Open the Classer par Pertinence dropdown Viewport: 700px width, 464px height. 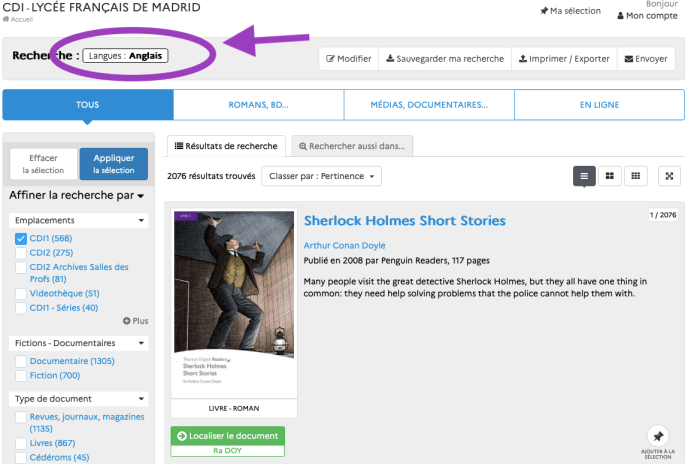(322, 176)
